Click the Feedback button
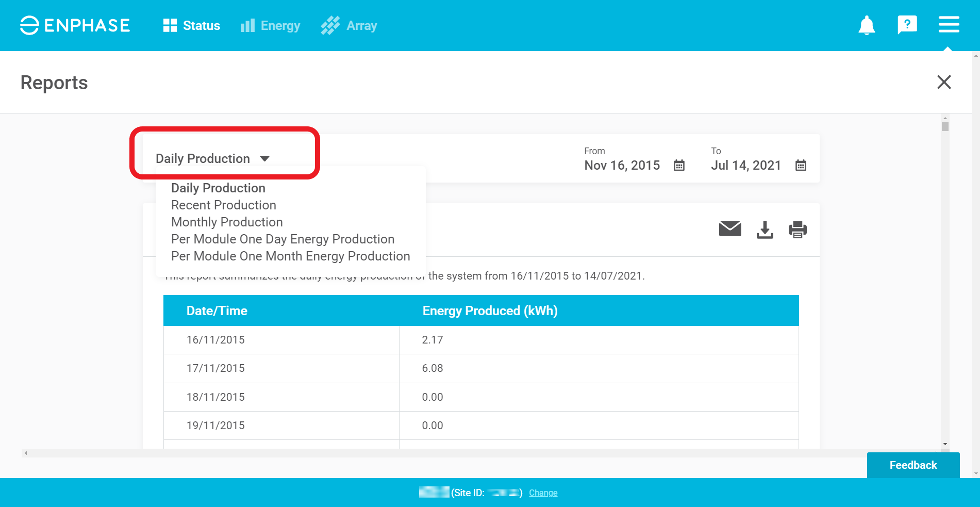The width and height of the screenshot is (980, 507). pyautogui.click(x=912, y=465)
